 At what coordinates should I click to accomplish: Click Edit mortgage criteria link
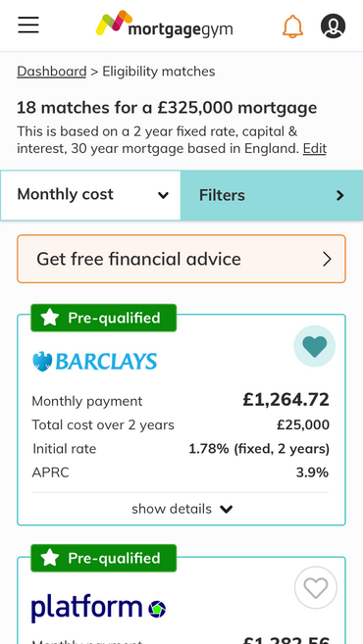tap(315, 148)
